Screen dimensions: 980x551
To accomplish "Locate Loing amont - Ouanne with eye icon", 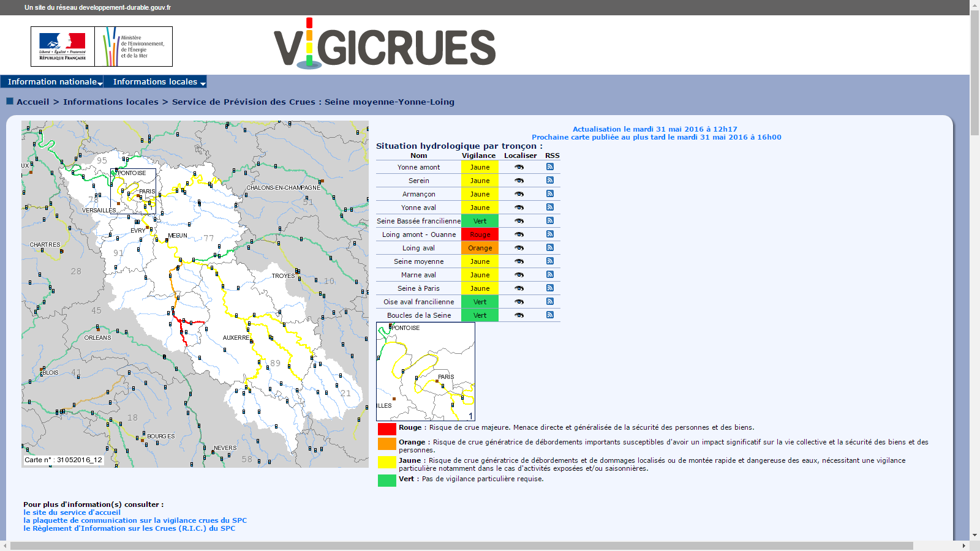I will point(519,234).
